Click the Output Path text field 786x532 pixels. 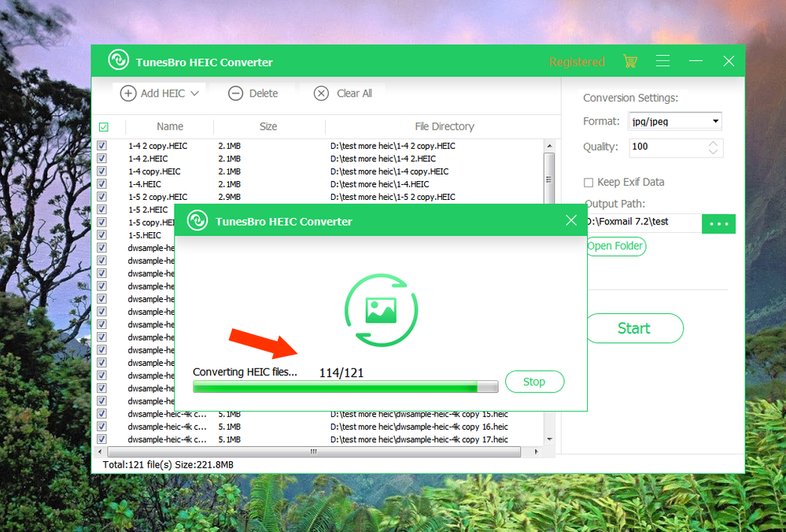[644, 222]
